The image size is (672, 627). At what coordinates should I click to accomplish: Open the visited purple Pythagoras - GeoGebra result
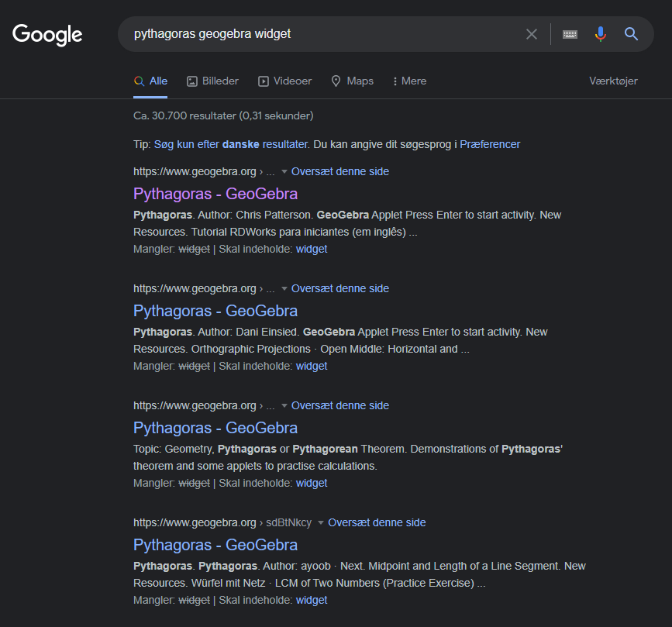coord(215,194)
